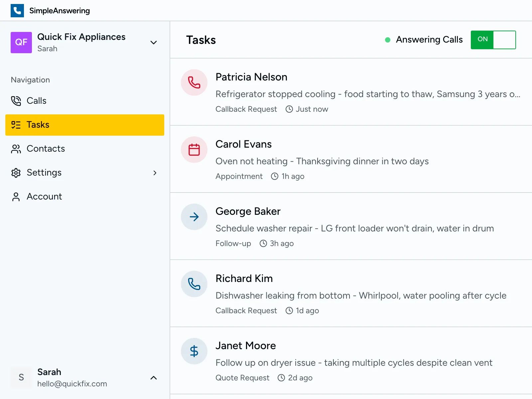Screen dimensions: 532x399
Task: Open the Settings submenu chevron
Action: 155,173
